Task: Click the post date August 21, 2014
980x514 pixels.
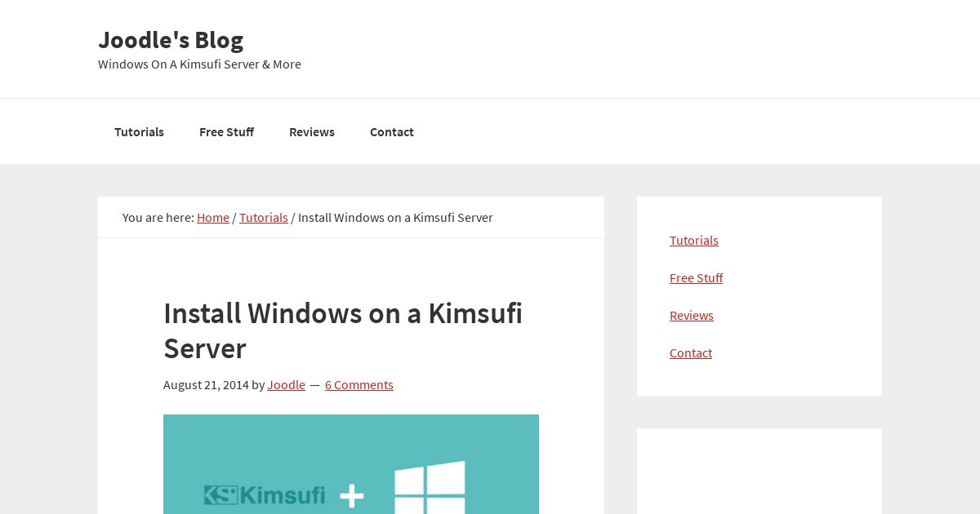Action: pyautogui.click(x=206, y=384)
